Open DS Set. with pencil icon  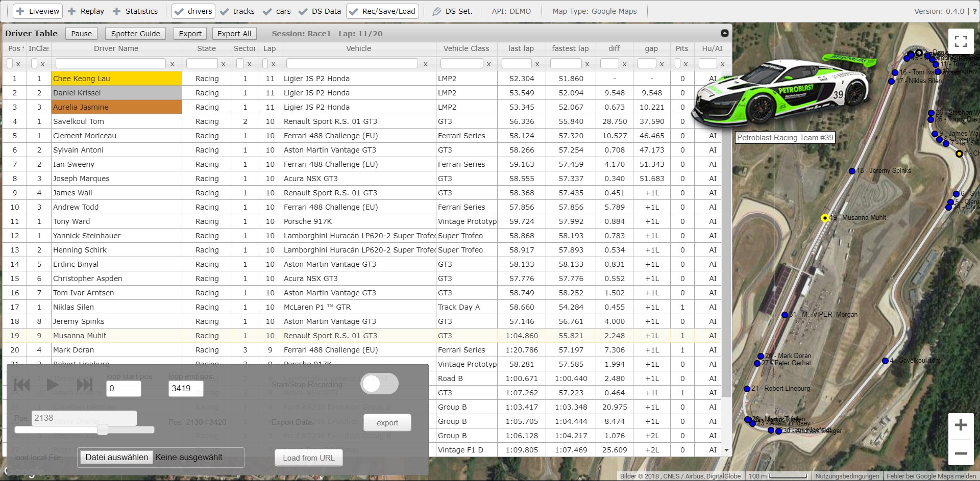tap(452, 11)
